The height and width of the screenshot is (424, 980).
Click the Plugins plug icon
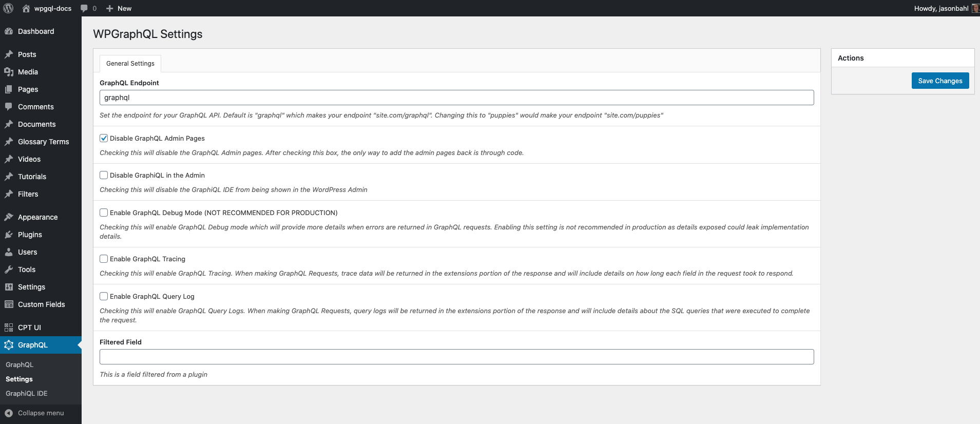(9, 235)
